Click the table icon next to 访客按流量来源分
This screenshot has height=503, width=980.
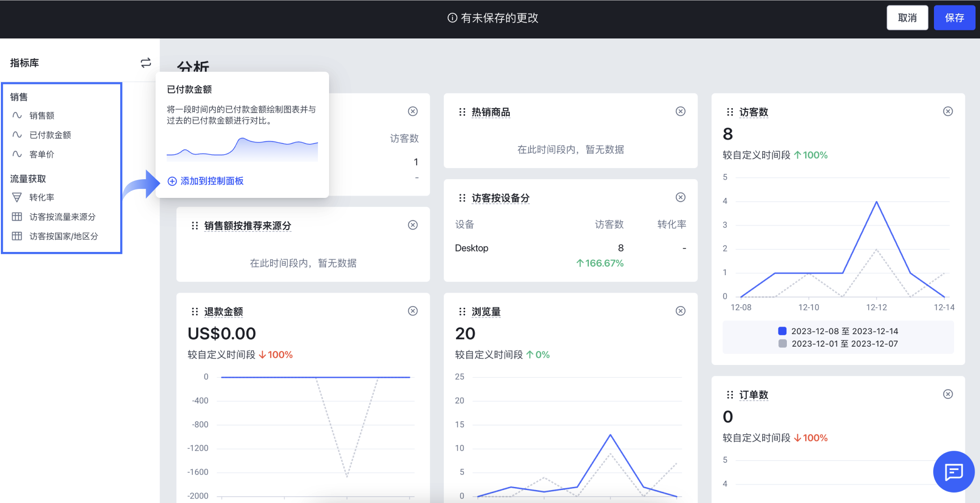pos(17,217)
